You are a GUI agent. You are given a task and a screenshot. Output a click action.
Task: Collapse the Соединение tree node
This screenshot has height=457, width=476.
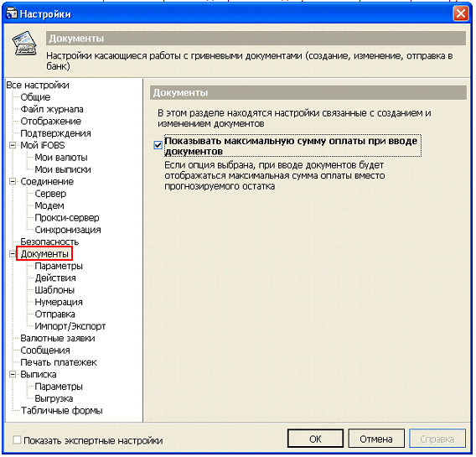(13, 181)
